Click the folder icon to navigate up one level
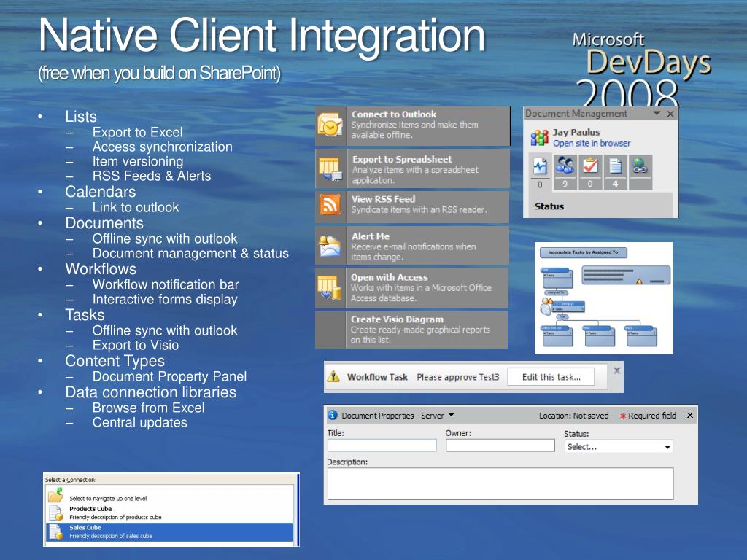The image size is (747, 560). tap(55, 495)
